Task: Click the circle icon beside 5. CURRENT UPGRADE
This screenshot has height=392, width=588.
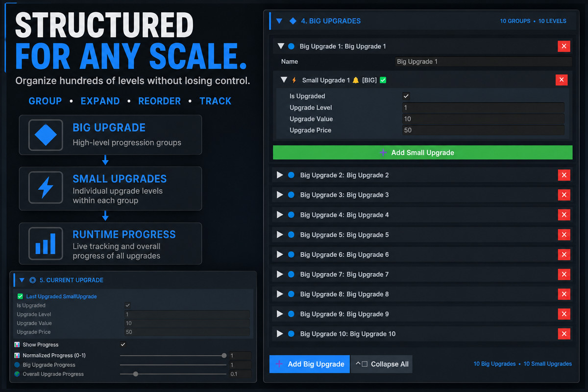Action: [33, 280]
